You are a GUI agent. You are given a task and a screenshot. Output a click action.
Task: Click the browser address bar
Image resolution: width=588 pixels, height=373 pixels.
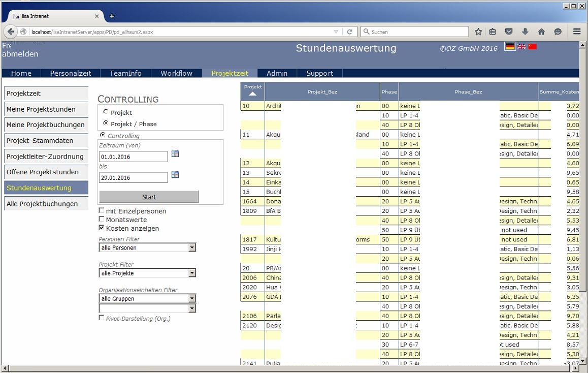(180, 32)
